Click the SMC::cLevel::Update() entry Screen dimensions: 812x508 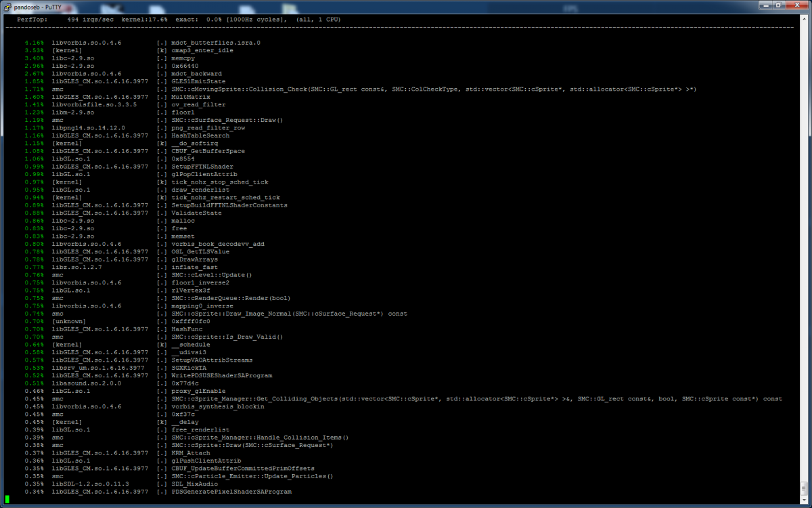(211, 275)
